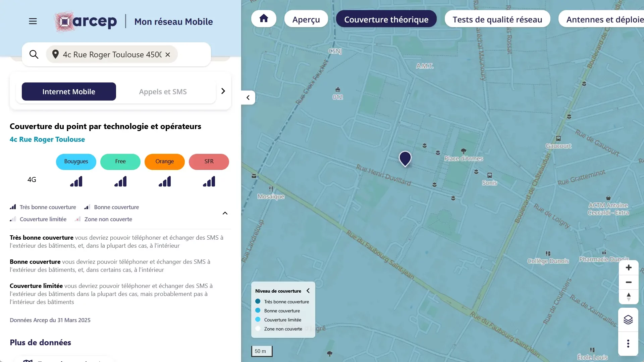Switch to Appels et SMS tab
Viewport: 644px width, 362px height.
tap(163, 92)
